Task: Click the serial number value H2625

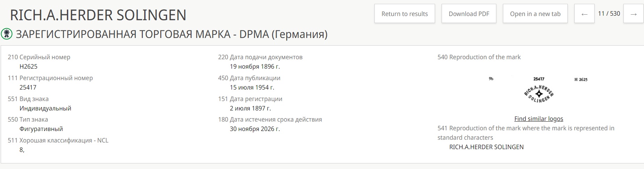Action: coord(29,67)
